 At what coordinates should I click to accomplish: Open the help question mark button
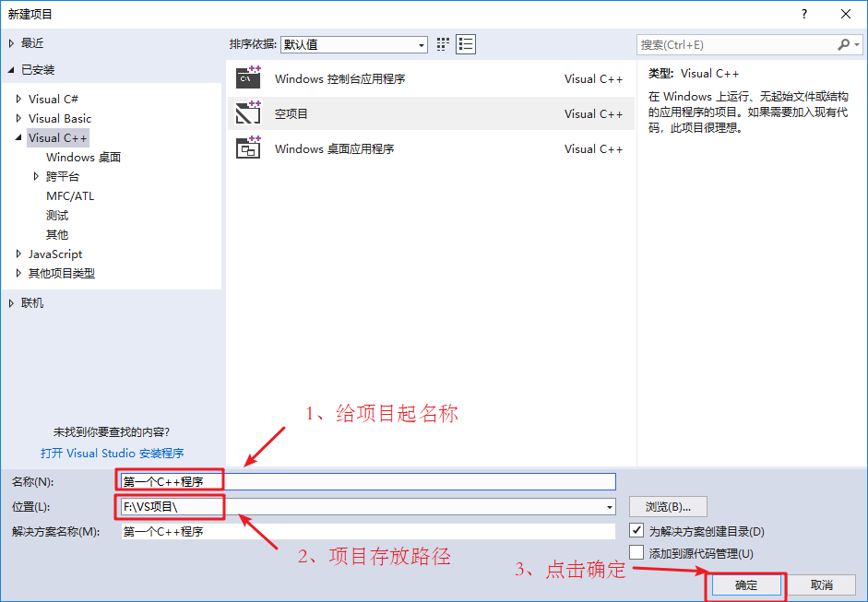pos(804,14)
